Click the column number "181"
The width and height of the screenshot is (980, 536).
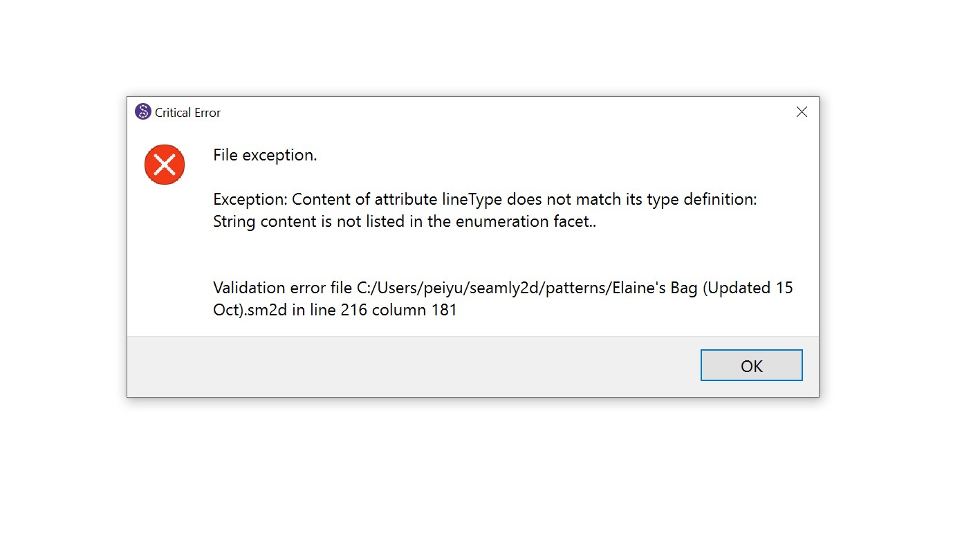coord(443,311)
